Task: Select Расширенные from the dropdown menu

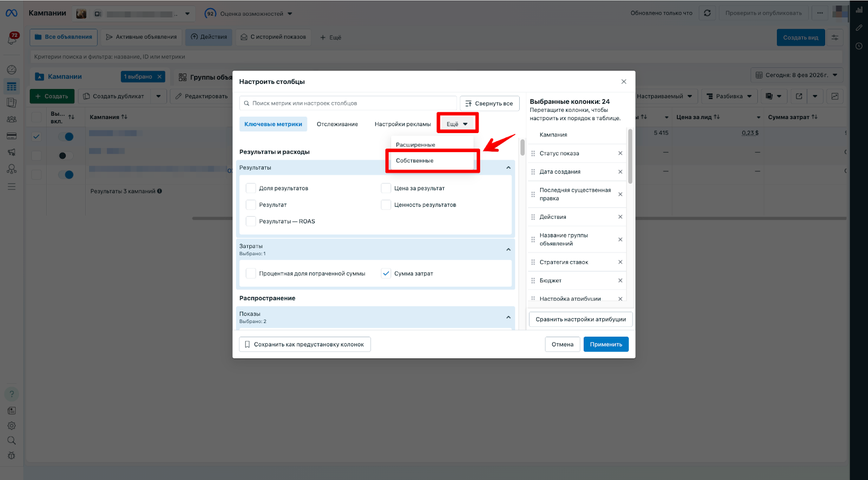Action: pyautogui.click(x=432, y=145)
